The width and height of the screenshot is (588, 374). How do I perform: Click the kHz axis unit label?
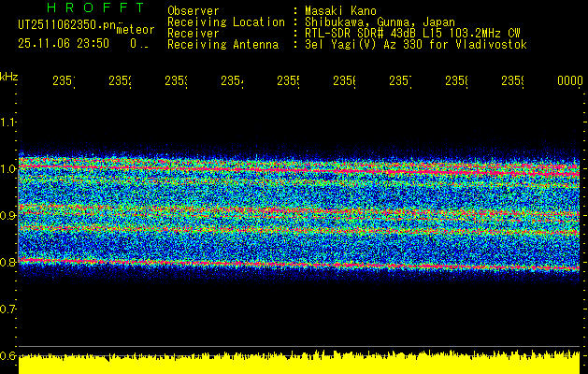click(9, 77)
